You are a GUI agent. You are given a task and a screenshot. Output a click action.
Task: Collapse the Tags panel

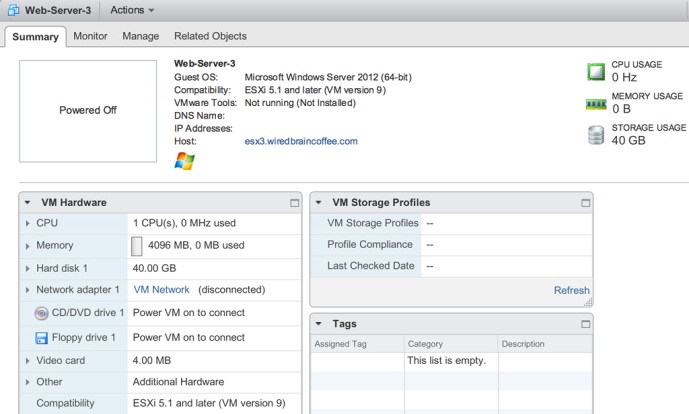pyautogui.click(x=318, y=325)
